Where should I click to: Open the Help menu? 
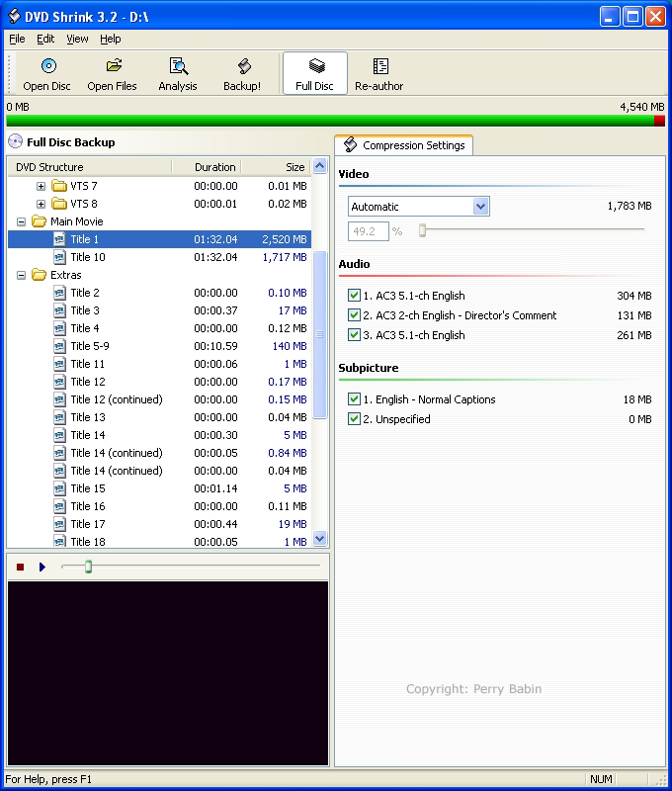tap(110, 39)
